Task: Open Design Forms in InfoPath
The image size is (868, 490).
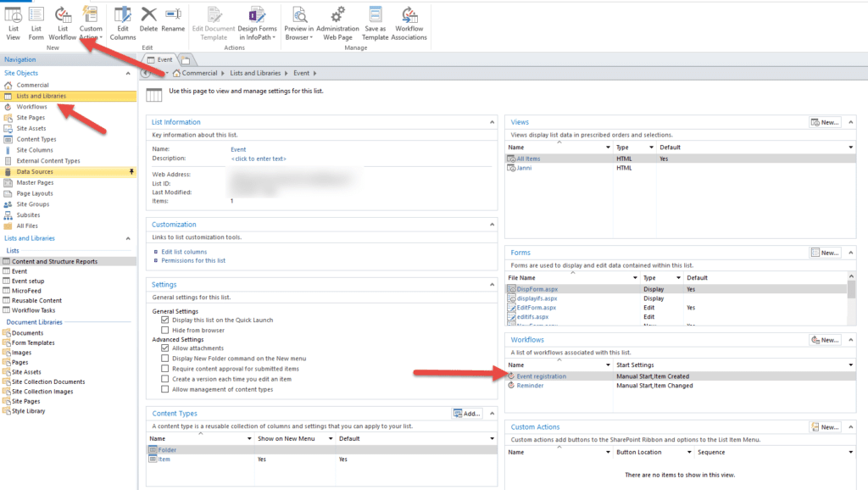Action: point(257,23)
